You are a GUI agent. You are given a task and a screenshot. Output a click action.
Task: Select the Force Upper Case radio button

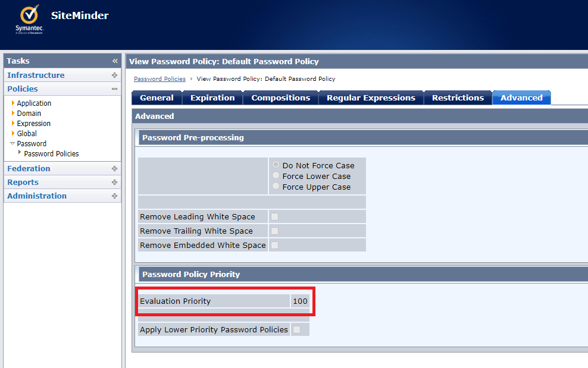coord(276,186)
